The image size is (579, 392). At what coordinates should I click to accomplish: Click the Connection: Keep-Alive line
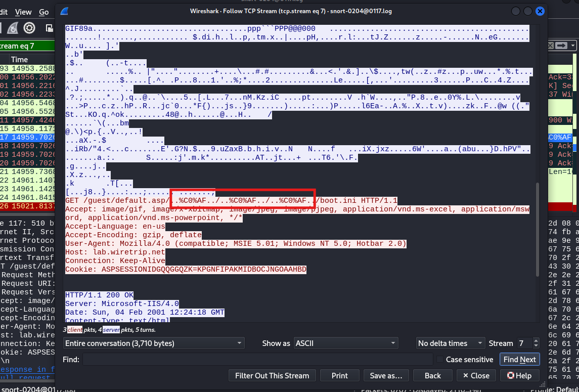[115, 261]
